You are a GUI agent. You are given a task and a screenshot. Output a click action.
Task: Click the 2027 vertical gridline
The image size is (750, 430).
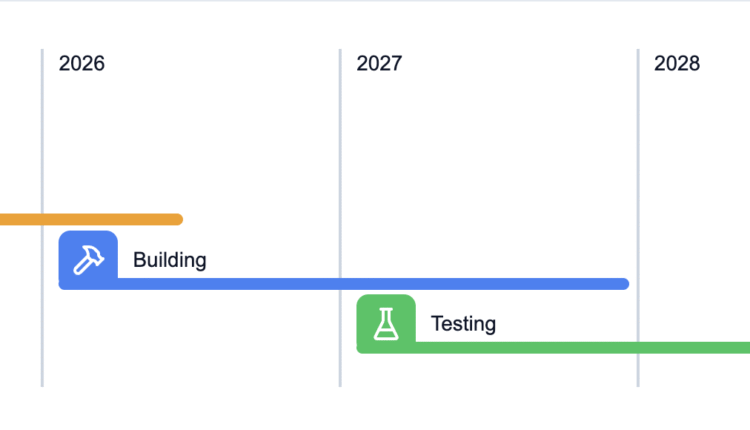(340, 150)
